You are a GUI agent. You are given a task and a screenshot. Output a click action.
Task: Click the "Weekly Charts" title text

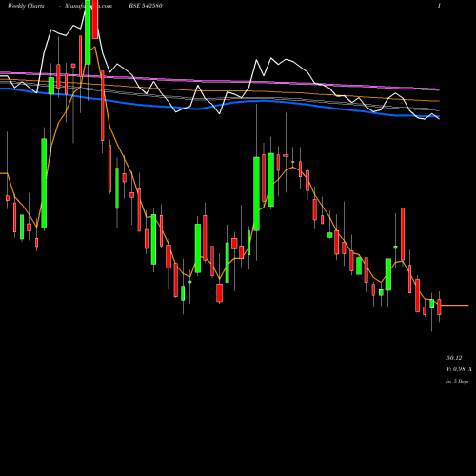tap(26, 6)
